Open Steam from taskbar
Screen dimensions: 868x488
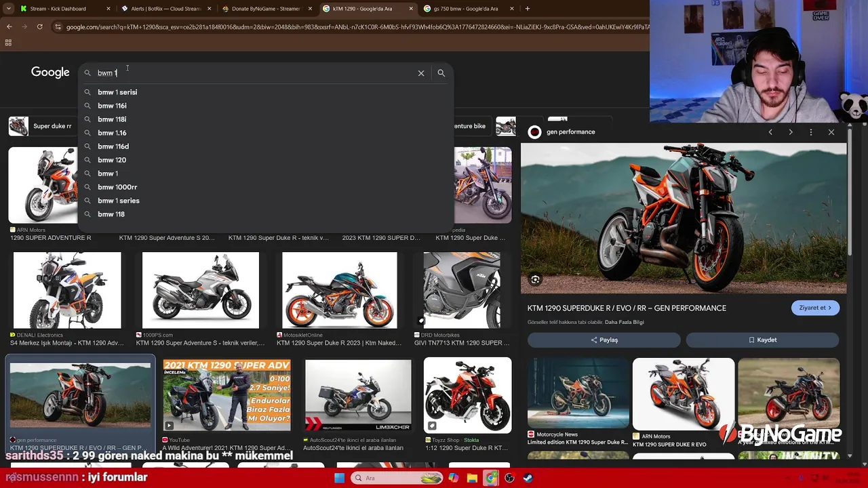pos(528,478)
